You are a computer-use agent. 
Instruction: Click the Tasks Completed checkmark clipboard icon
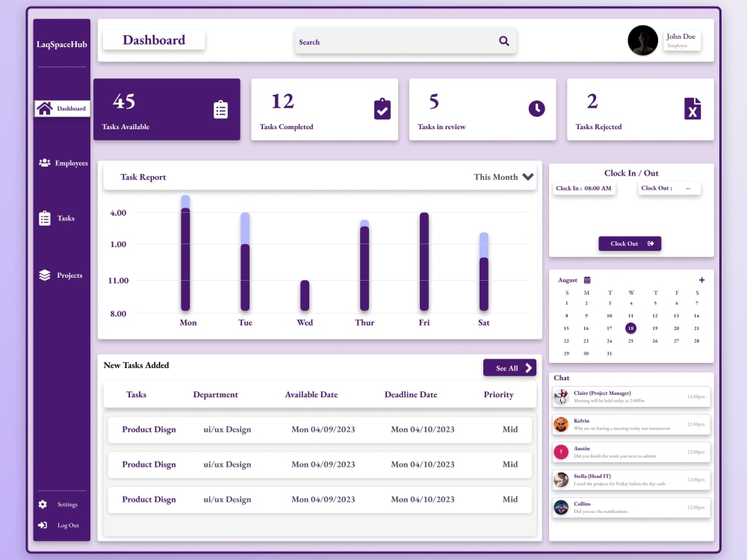click(x=382, y=109)
